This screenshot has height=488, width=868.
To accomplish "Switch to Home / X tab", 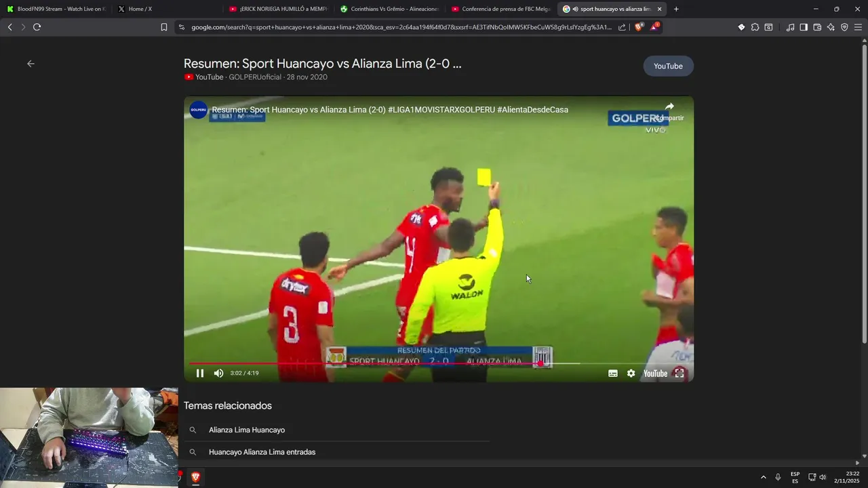I will click(x=166, y=9).
